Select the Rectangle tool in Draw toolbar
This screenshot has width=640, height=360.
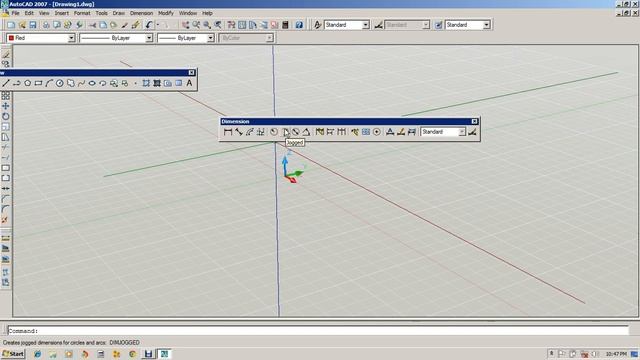click(x=38, y=83)
